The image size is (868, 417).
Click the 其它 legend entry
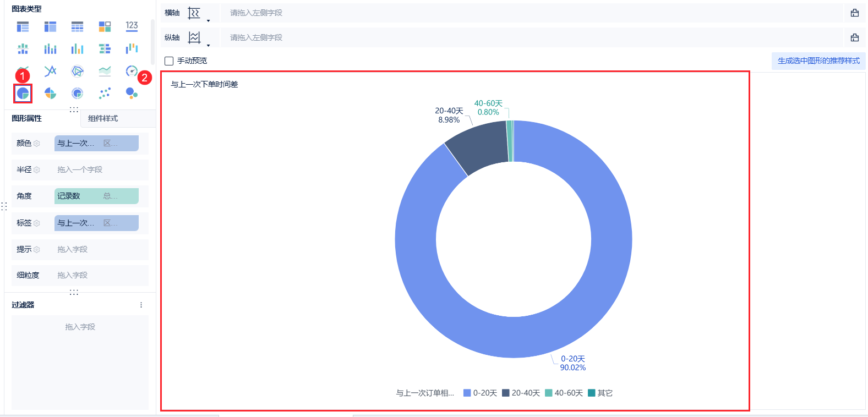point(600,393)
